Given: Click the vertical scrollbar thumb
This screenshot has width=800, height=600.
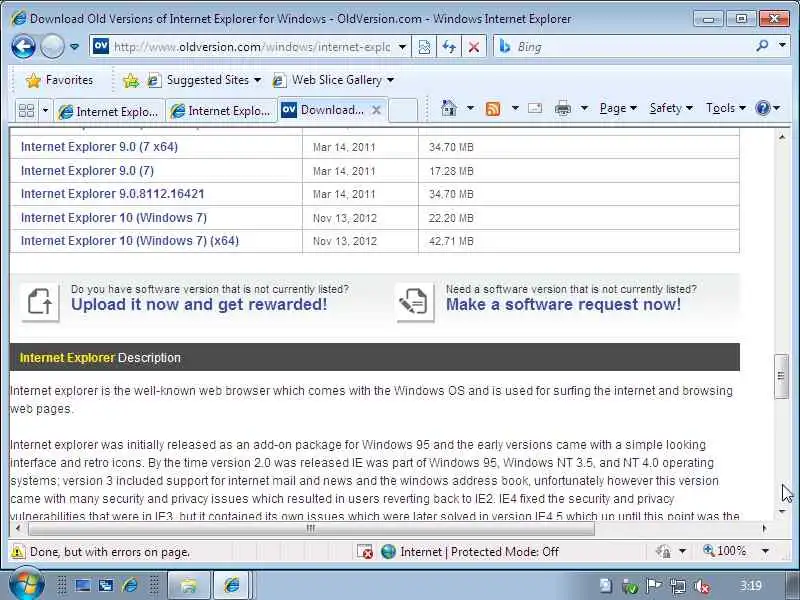Looking at the screenshot, I should (x=781, y=376).
